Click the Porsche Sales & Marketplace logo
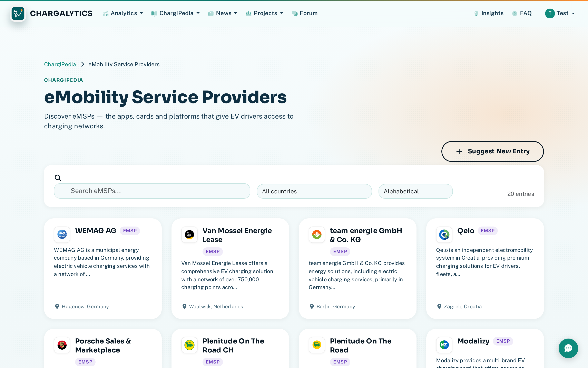 [x=62, y=345]
